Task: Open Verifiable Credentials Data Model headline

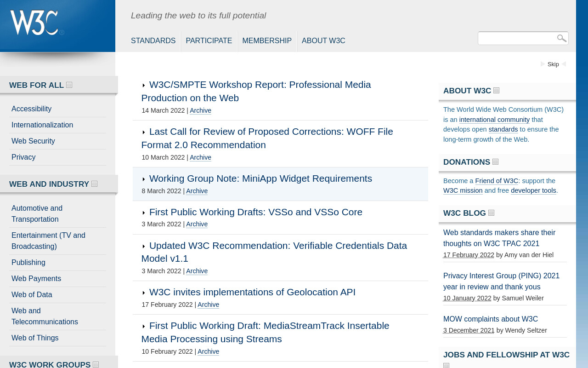Action: [x=274, y=252]
